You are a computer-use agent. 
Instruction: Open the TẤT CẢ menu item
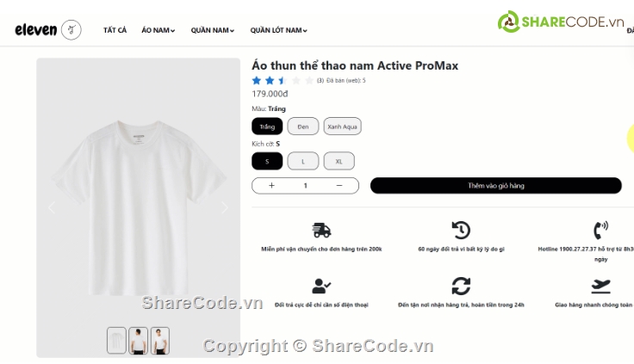(x=115, y=30)
